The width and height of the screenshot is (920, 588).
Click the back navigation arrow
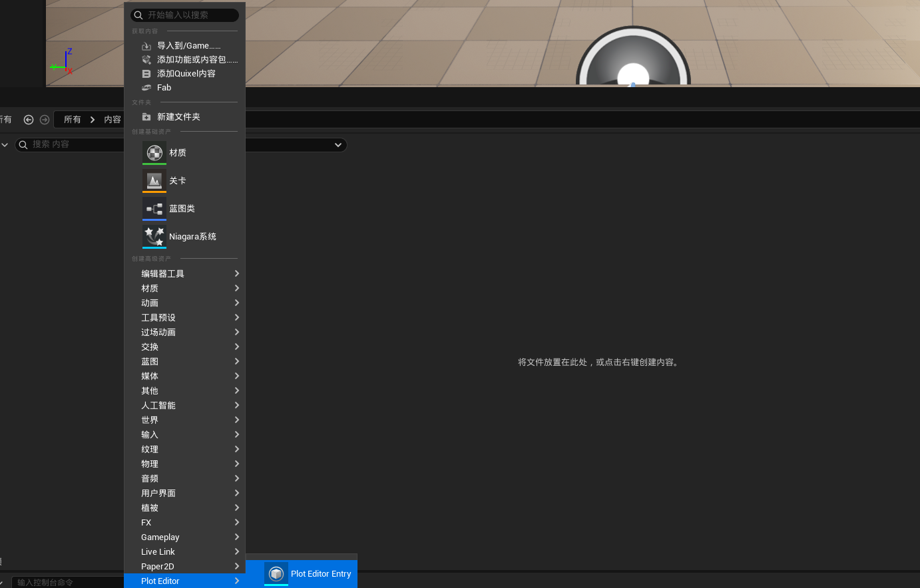tap(29, 119)
